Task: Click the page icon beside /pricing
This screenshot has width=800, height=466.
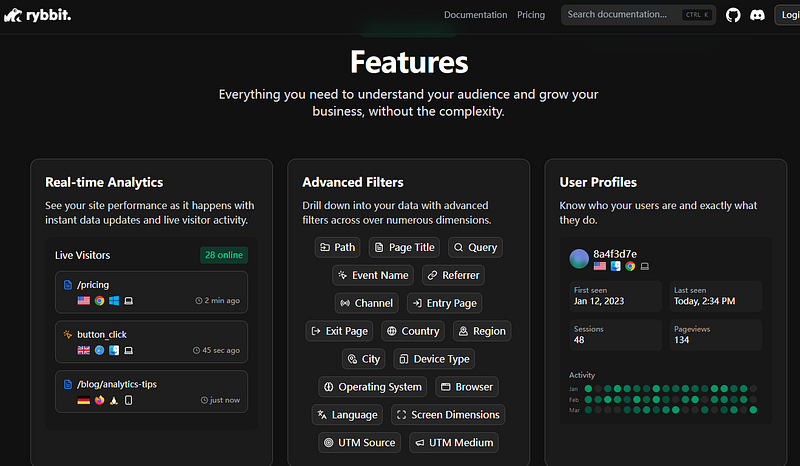Action: click(x=67, y=285)
